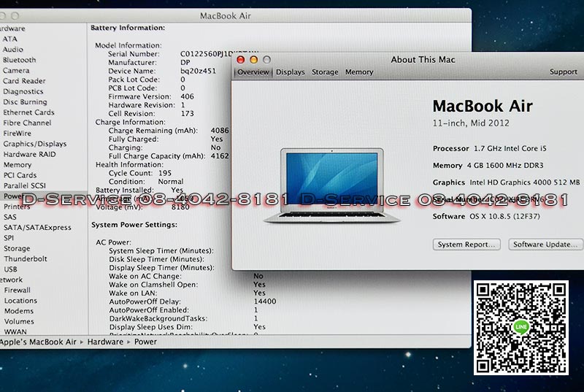
Task: Select Locations in the sidebar
Action: pos(20,301)
